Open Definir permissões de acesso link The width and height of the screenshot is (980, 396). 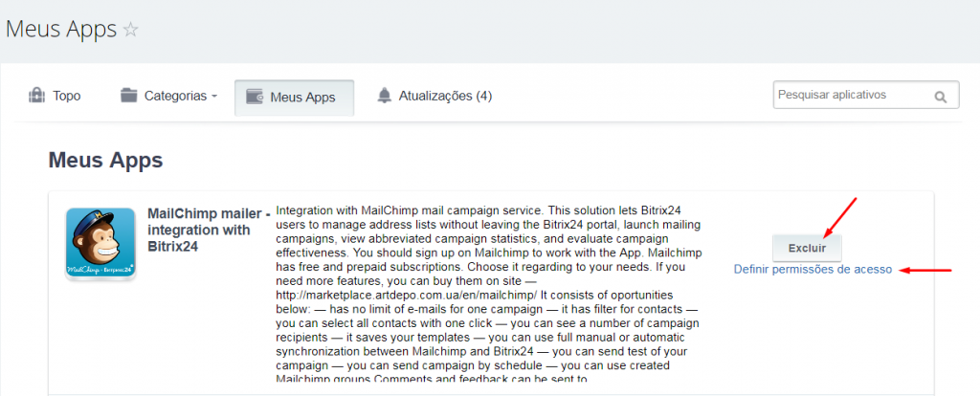813,270
